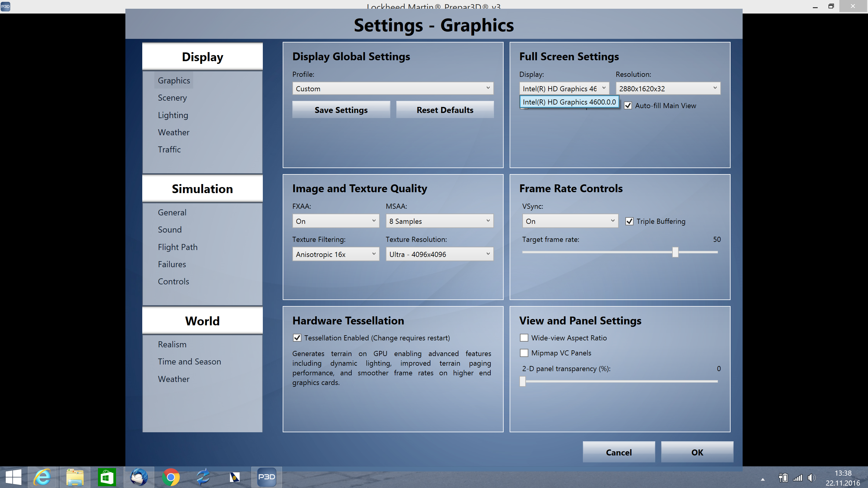Open Weather under Display section

[x=174, y=132]
